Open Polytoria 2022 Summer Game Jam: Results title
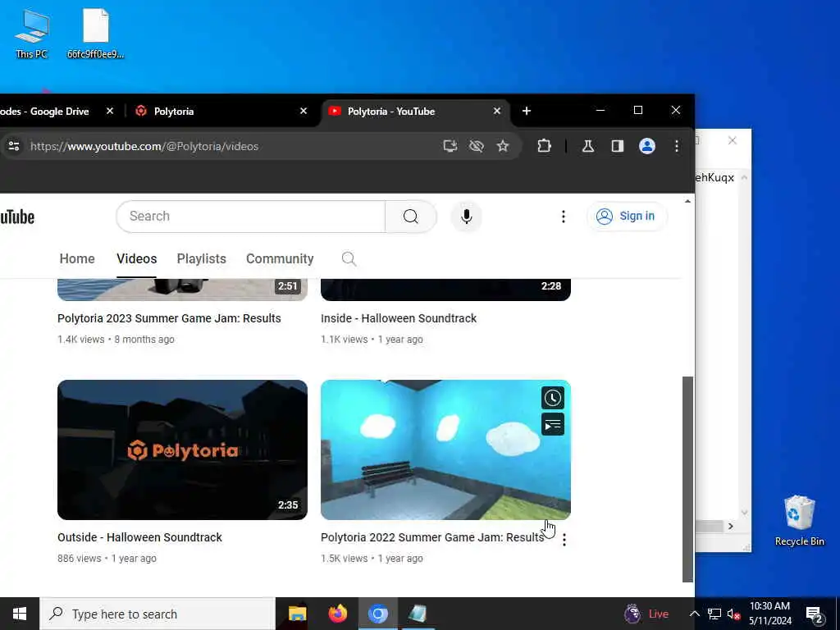 click(x=432, y=537)
